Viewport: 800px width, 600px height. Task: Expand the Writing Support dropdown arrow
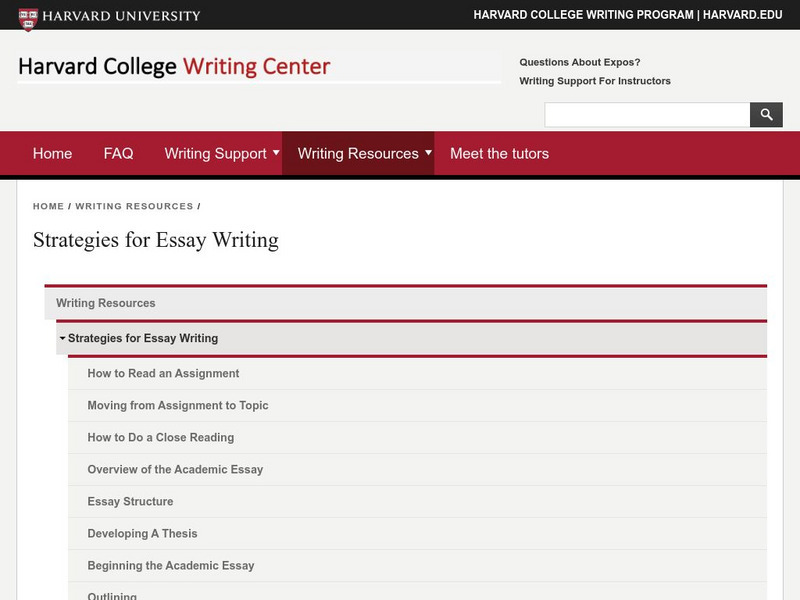pyautogui.click(x=275, y=153)
